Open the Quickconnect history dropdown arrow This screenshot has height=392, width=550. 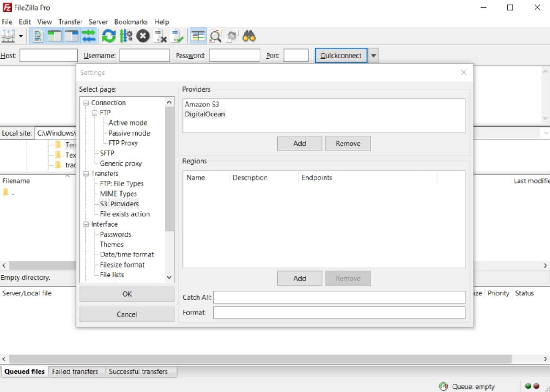coord(372,55)
